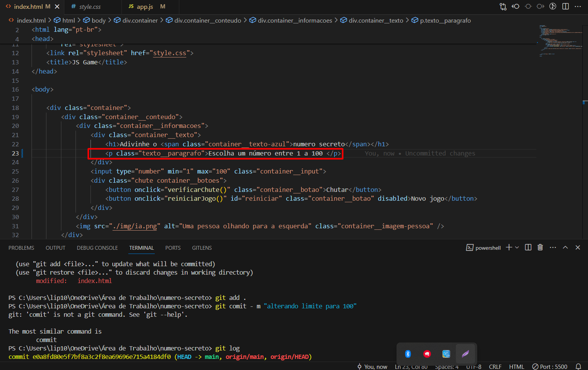
Task: Open terminal panel ellipsis menu
Action: tap(553, 247)
